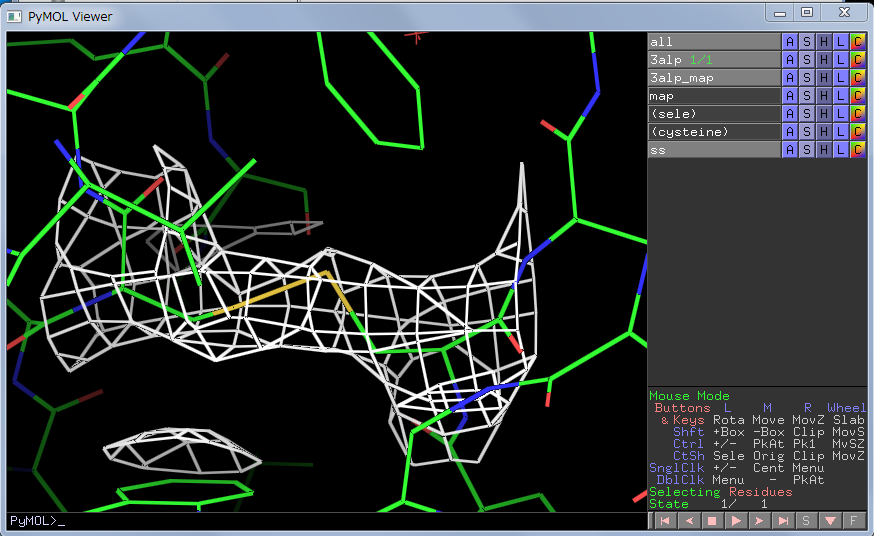Click the F full-screen button
Screen dimensions: 874x536
[854, 521]
